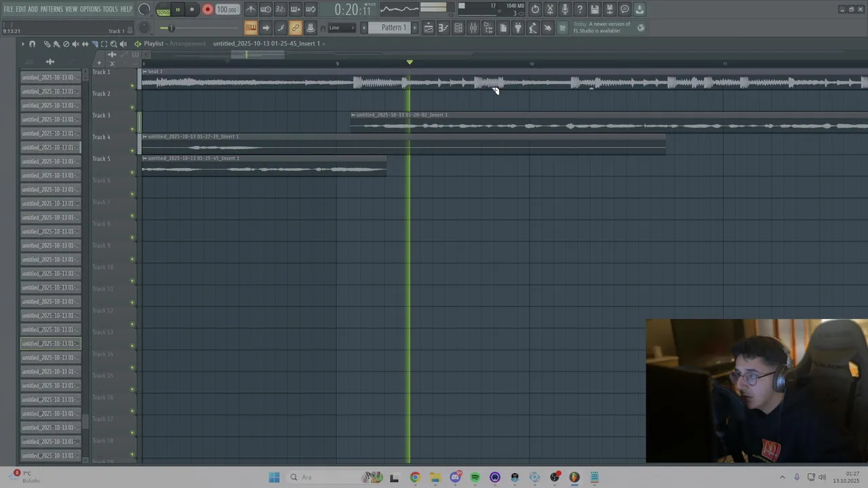
Task: Open the beat 1 clip menu
Action: [144, 72]
